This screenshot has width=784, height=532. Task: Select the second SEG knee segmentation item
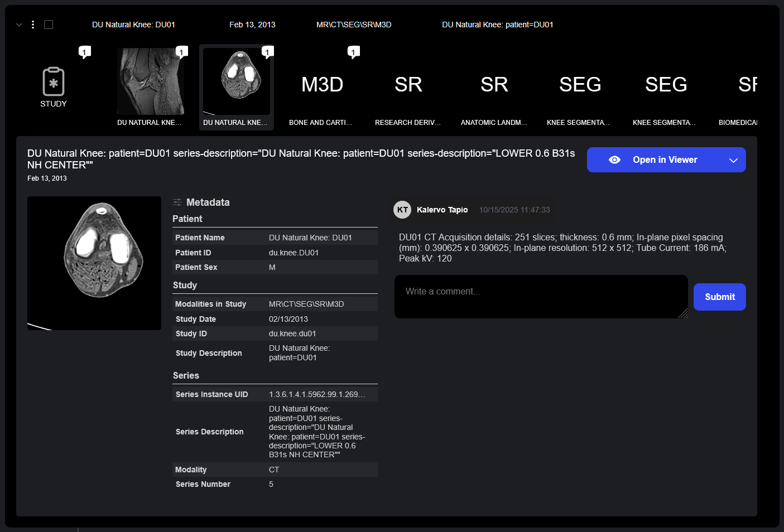coord(666,86)
